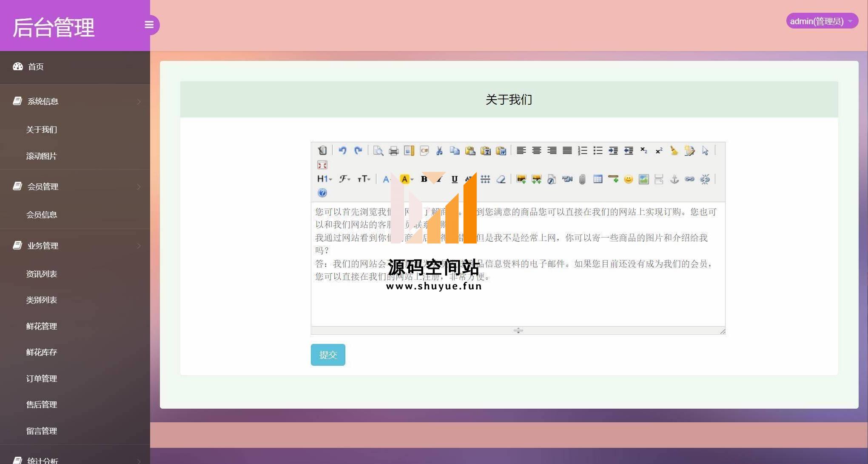This screenshot has height=464, width=868.
Task: Undo the last edit in editor
Action: click(x=342, y=150)
